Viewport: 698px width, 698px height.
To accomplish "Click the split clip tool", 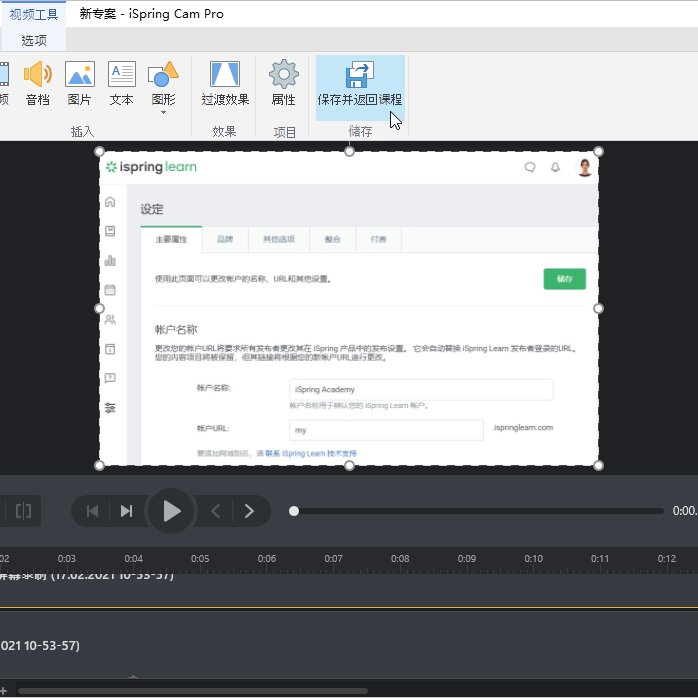I will pos(23,511).
